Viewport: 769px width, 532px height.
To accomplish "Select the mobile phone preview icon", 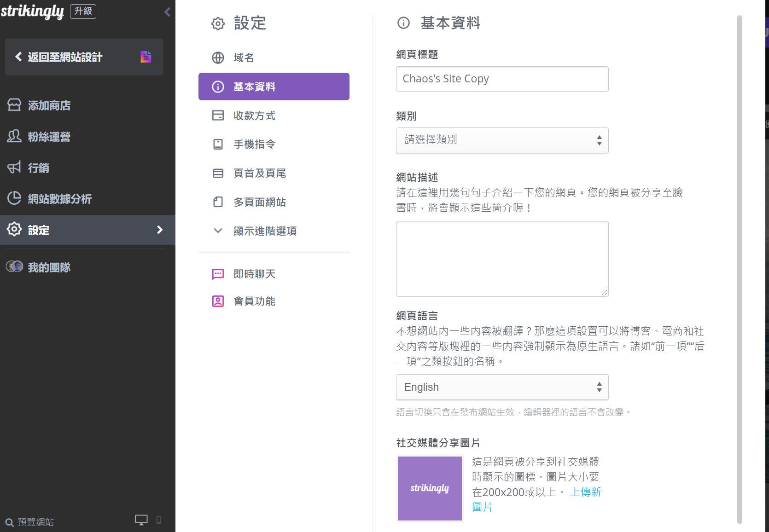I will (x=158, y=520).
